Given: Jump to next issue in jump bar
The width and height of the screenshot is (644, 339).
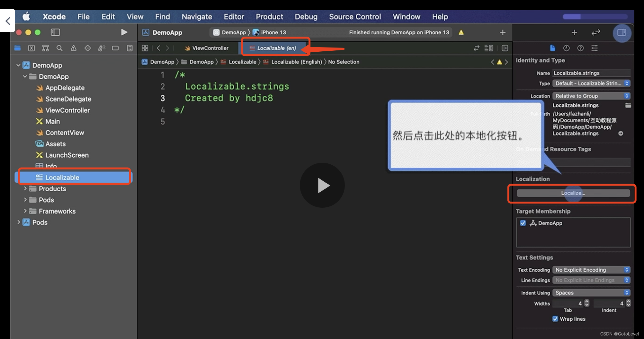Looking at the screenshot, I should [x=506, y=62].
